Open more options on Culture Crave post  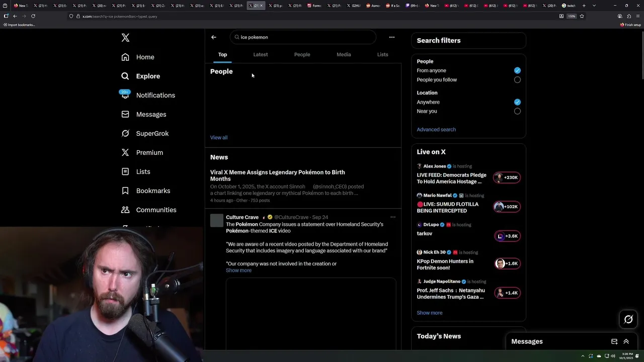click(x=393, y=217)
